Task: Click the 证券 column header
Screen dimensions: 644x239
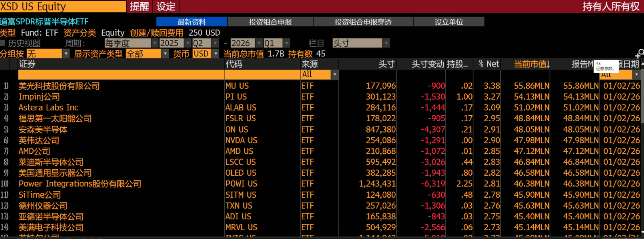Action: tap(27, 64)
